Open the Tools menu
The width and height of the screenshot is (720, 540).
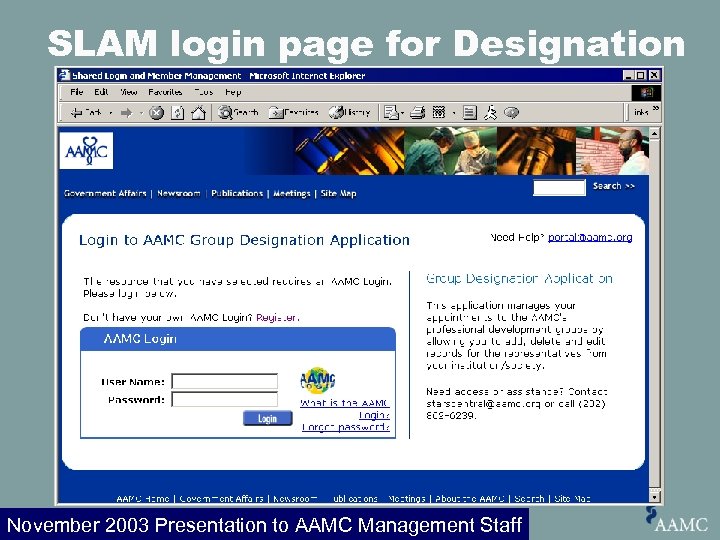203,92
